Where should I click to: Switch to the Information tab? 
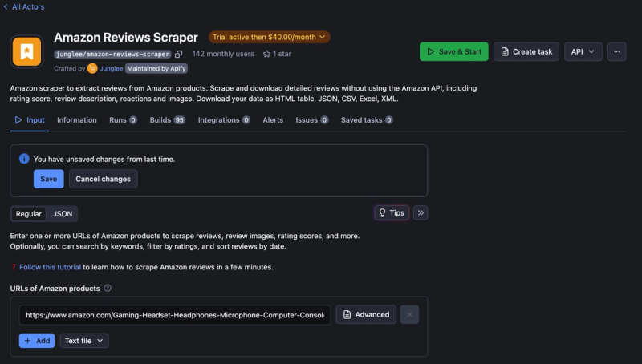pos(77,119)
